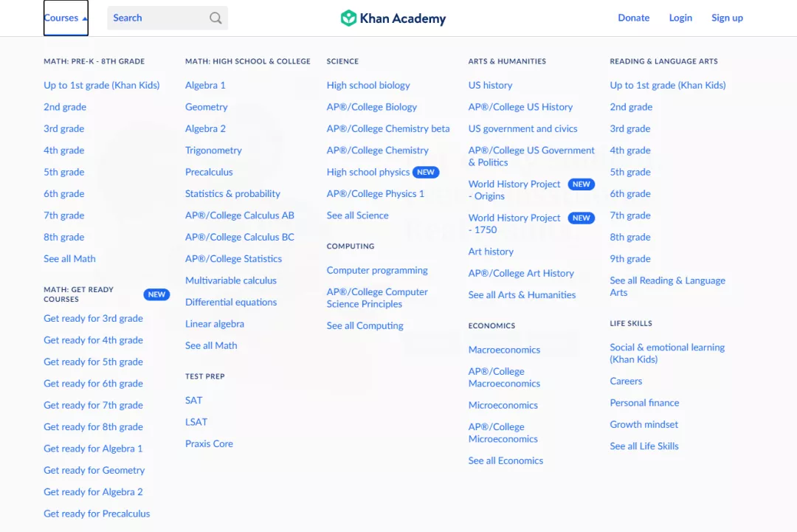
Task: Click See all Life Skills
Action: (x=644, y=446)
